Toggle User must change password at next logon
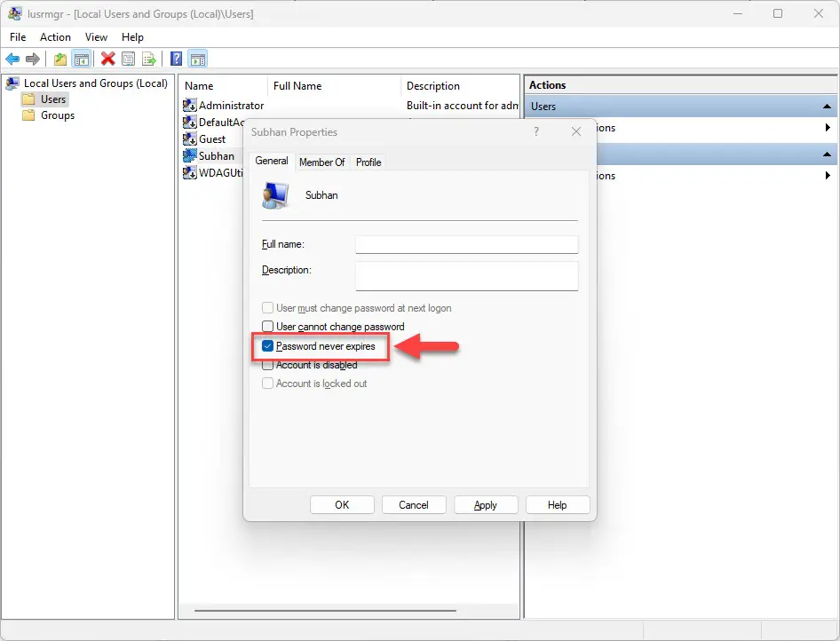The image size is (840, 641). [x=267, y=308]
